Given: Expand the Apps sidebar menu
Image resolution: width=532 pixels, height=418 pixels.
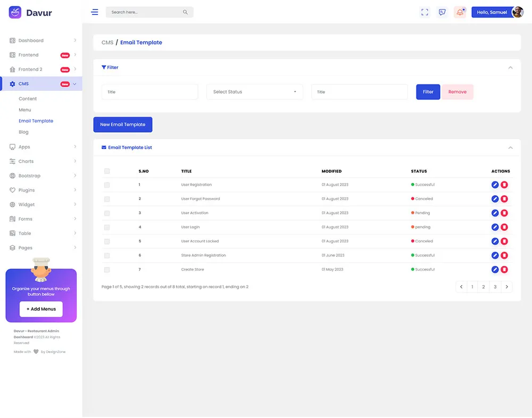Looking at the screenshot, I should [42, 147].
